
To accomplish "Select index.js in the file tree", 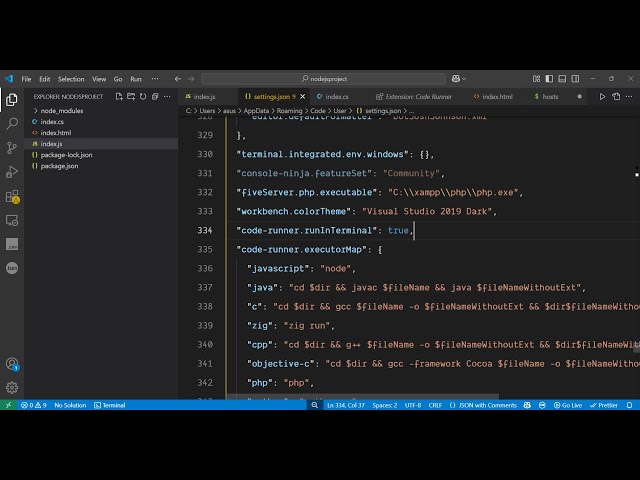I will (101, 144).
